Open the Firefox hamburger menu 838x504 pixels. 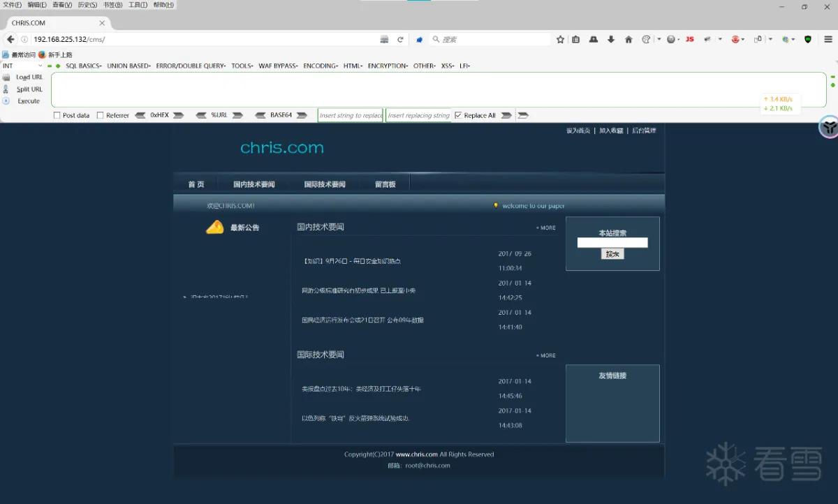click(827, 40)
